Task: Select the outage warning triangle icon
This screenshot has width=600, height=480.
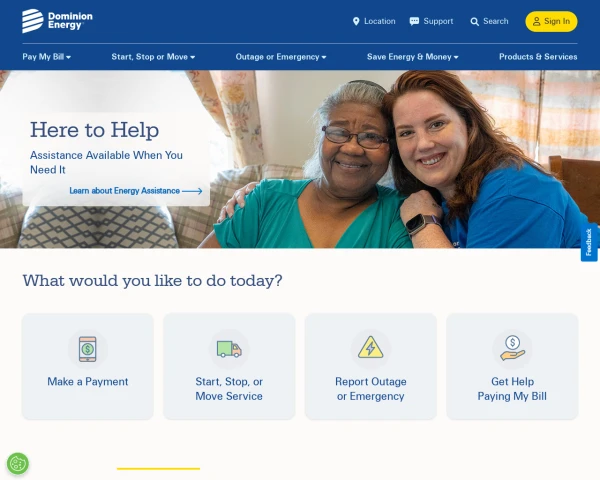Action: 370,348
